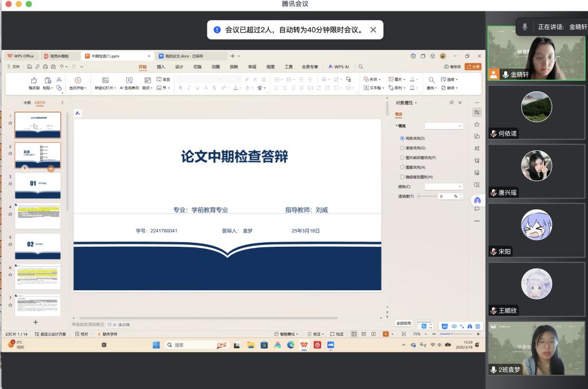The height and width of the screenshot is (389, 588).
Task: Start slideshow with 当页开始 icon
Action: click(x=78, y=80)
